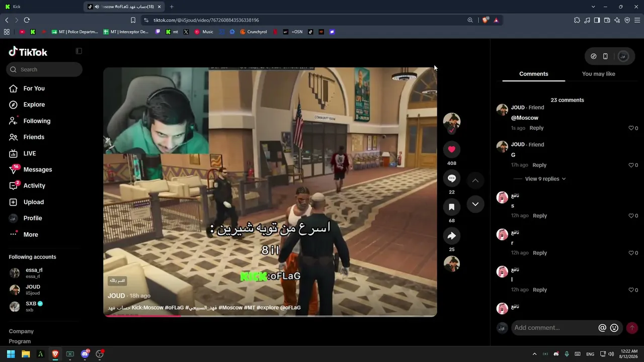
Task: Expand View 9 replies
Action: tap(545, 178)
